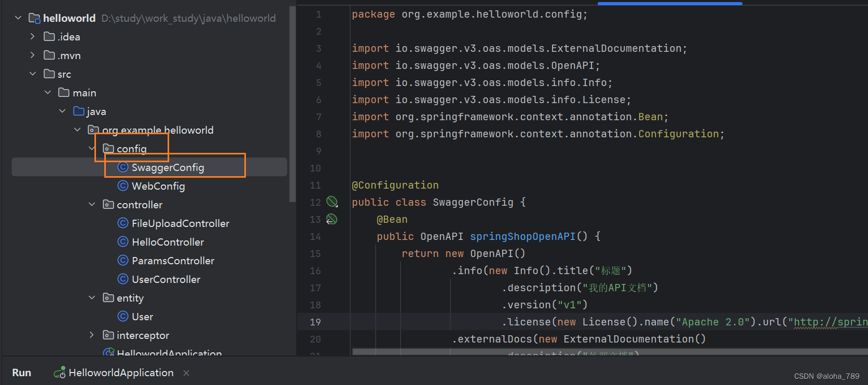The height and width of the screenshot is (385, 868).
Task: Click the Run tool window label
Action: 22,373
